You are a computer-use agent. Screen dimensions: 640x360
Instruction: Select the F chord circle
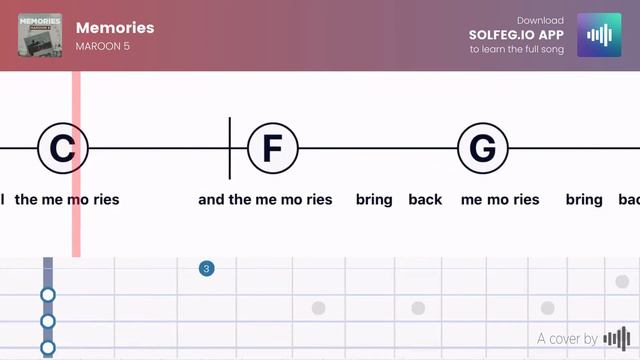click(273, 148)
